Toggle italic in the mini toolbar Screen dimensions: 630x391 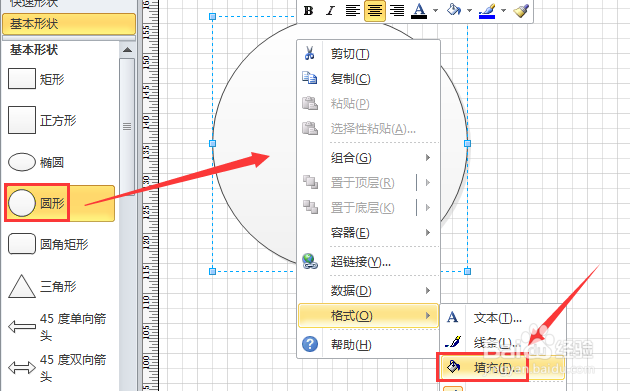330,10
